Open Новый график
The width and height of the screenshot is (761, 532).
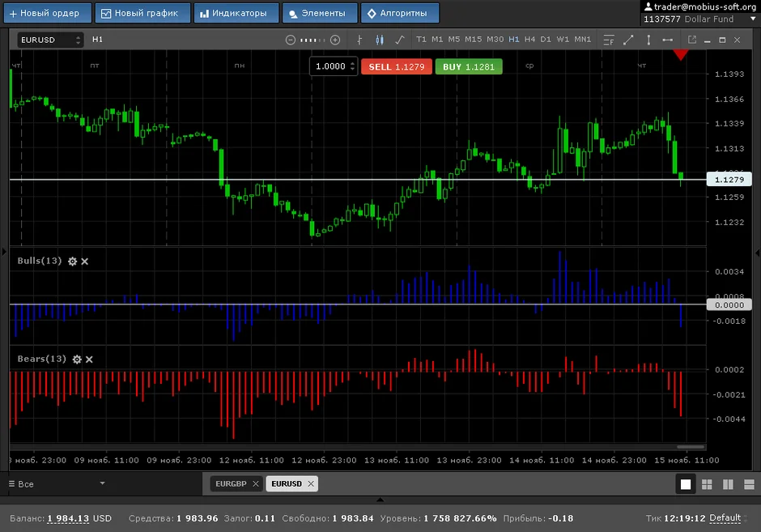click(x=142, y=13)
